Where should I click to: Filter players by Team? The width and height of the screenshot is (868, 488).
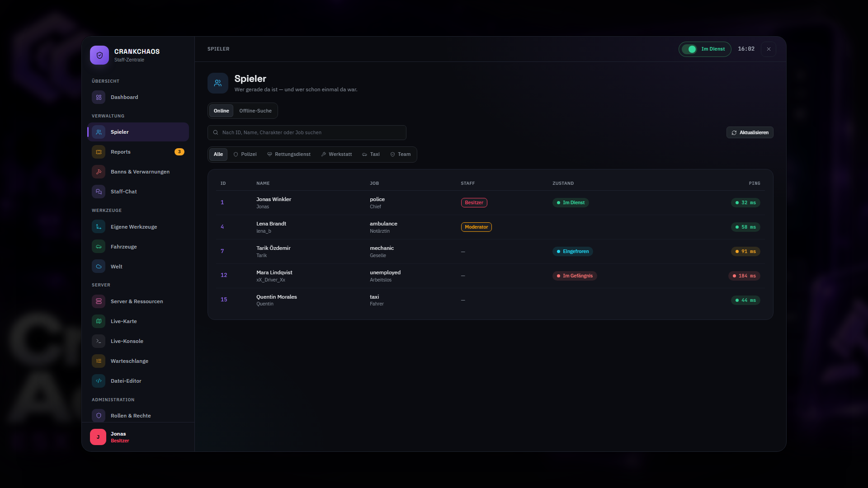tap(401, 155)
